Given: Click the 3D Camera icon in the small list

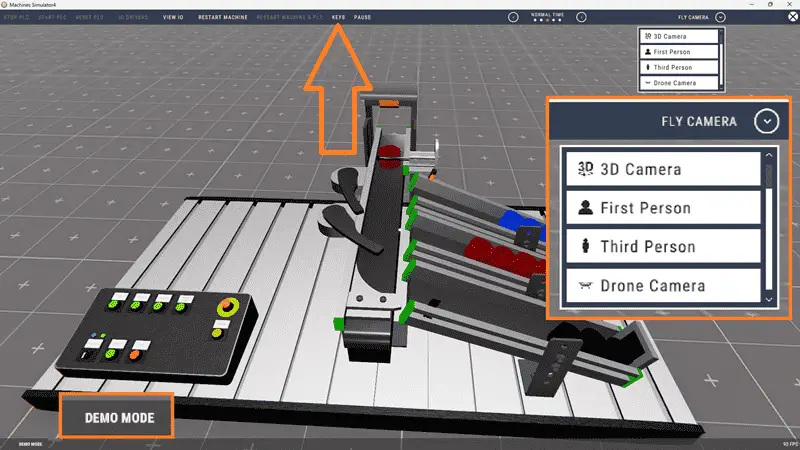Looking at the screenshot, I should pos(648,36).
